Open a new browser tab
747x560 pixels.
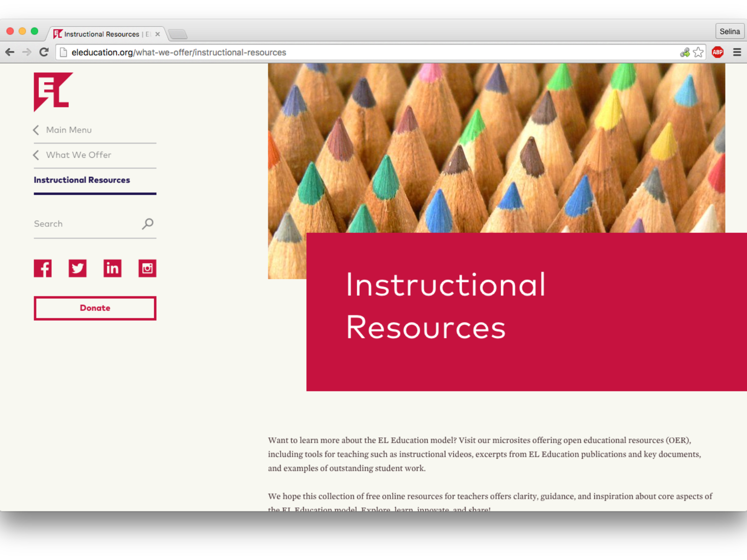178,34
